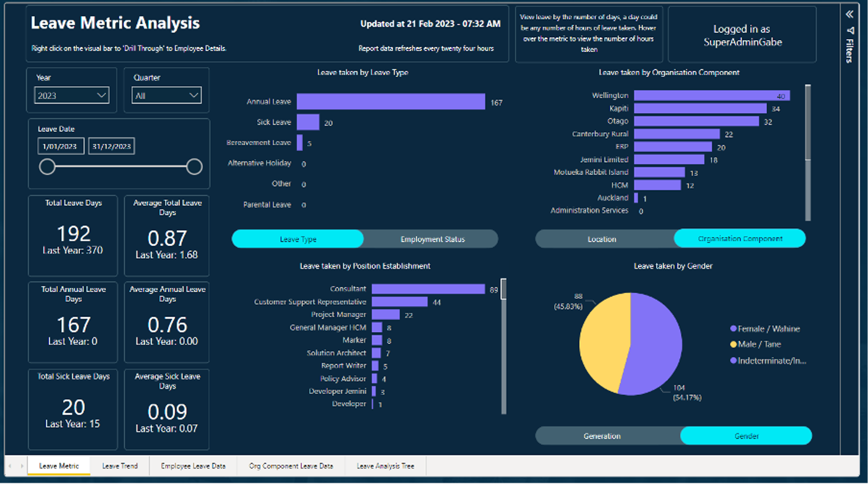Expand the Filters pane with double chevron

click(849, 14)
